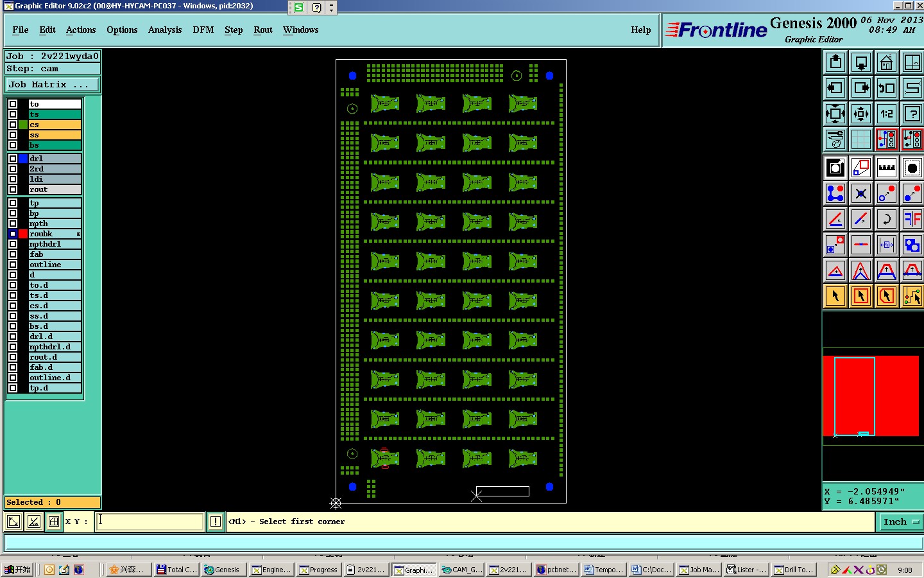The image size is (924, 578).
Task: Open the Analysis menu
Action: (x=165, y=30)
